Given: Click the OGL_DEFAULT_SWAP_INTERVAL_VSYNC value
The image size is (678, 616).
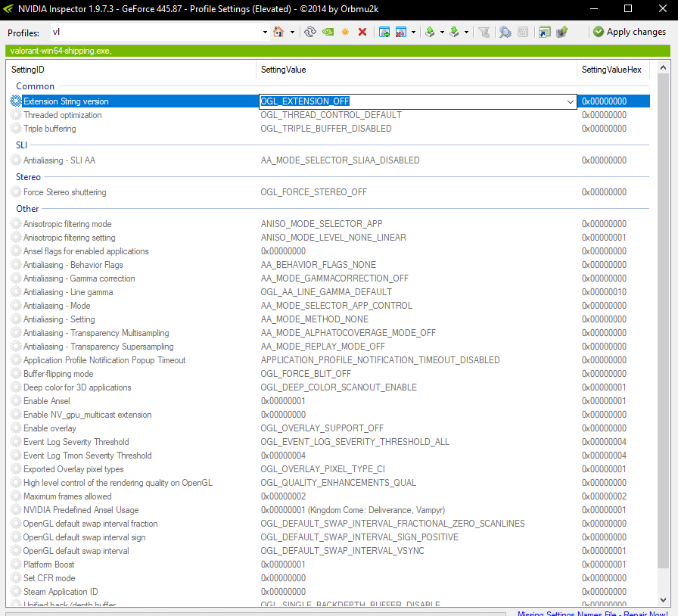Looking at the screenshot, I should tap(343, 551).
